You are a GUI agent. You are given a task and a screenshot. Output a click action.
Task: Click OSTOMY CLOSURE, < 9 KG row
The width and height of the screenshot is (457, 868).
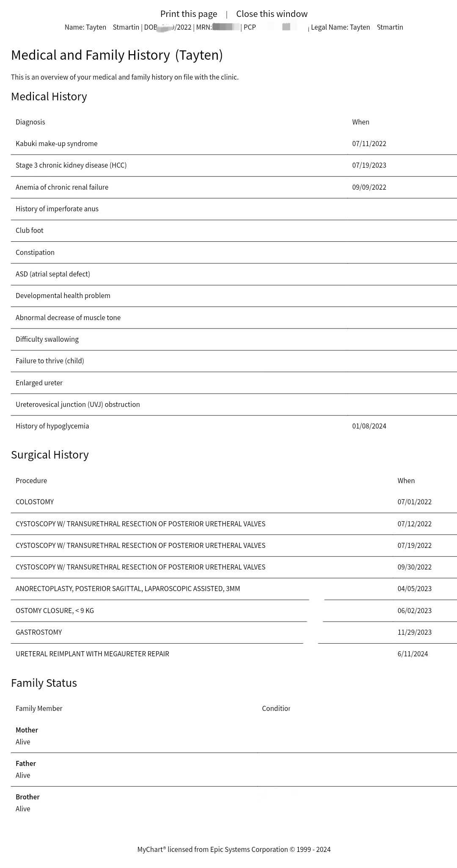point(55,611)
